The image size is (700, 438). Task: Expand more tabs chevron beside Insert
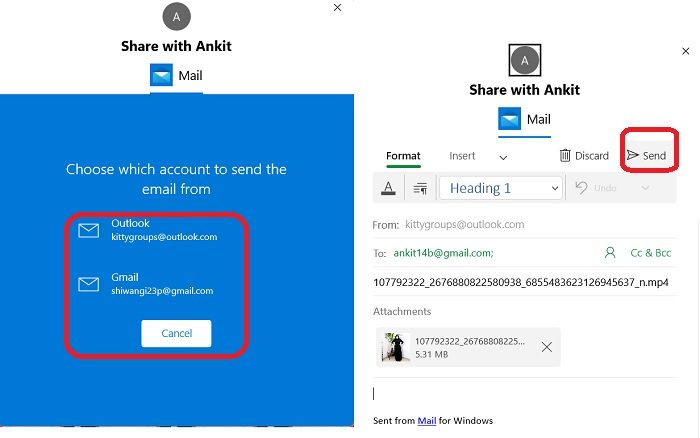[x=503, y=157]
